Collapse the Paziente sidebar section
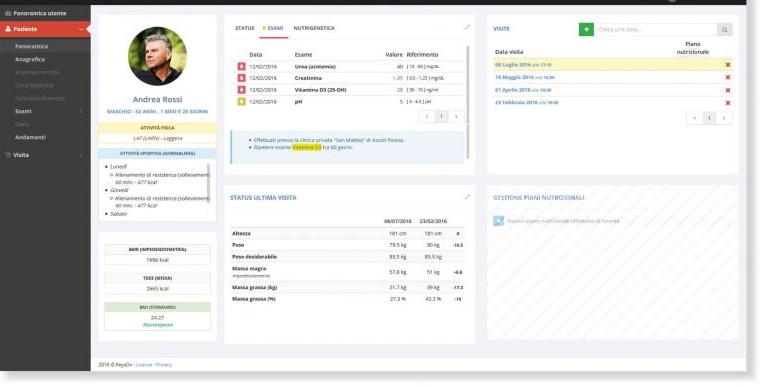The width and height of the screenshot is (760, 387). [x=45, y=29]
